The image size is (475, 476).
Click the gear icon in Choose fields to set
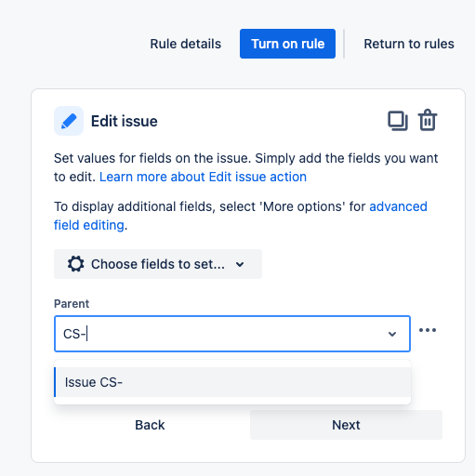[x=75, y=264]
